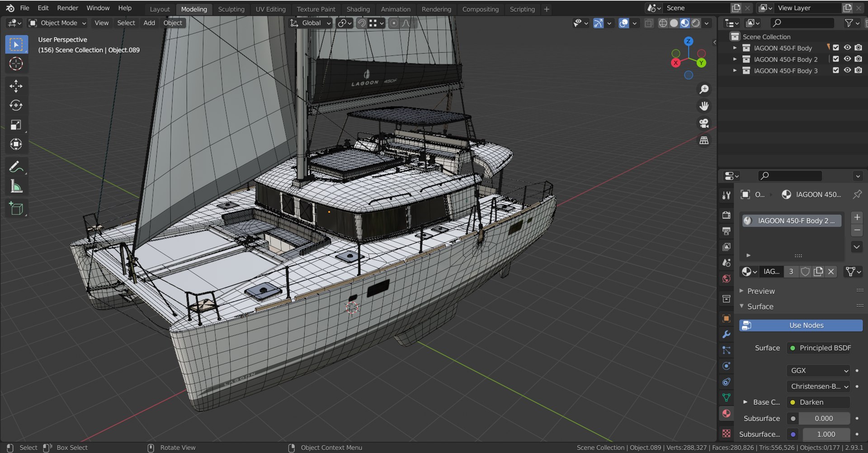Click Principled BSDF surface shader button
868x453 pixels.
pos(819,348)
